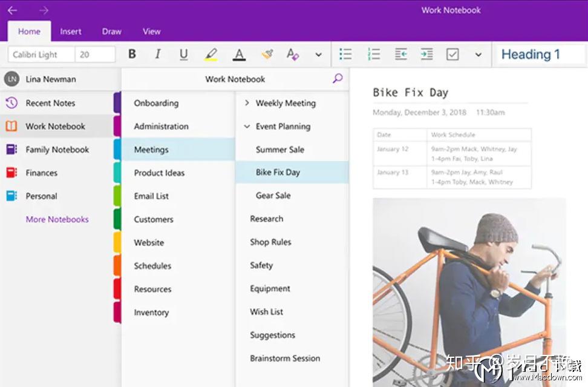Screen dimensions: 588x387
Task: Collapse the Event Planning section
Action: tap(246, 126)
